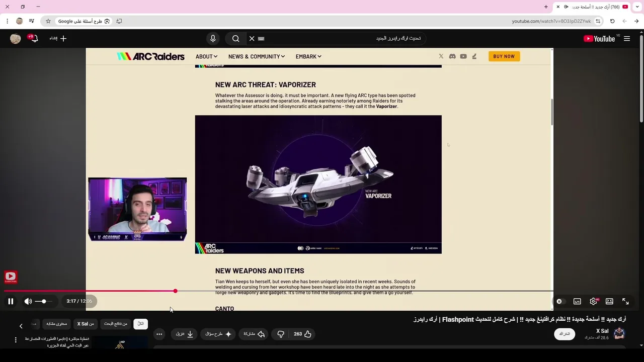The width and height of the screenshot is (644, 362).
Task: Select the YouTube browser tab
Action: tap(592, 7)
